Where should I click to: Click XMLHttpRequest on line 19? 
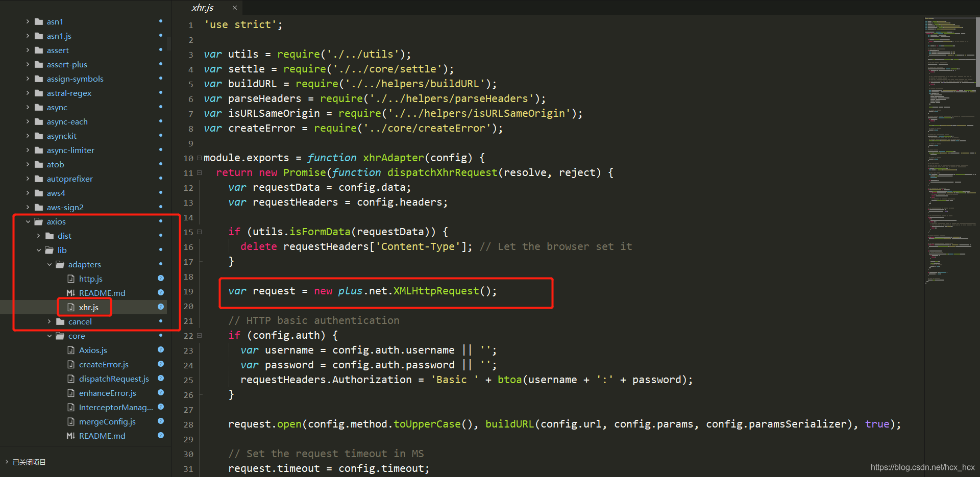pos(436,291)
